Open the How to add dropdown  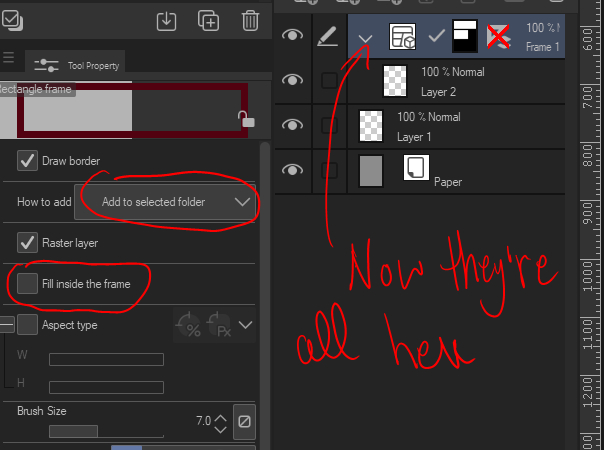[169, 201]
